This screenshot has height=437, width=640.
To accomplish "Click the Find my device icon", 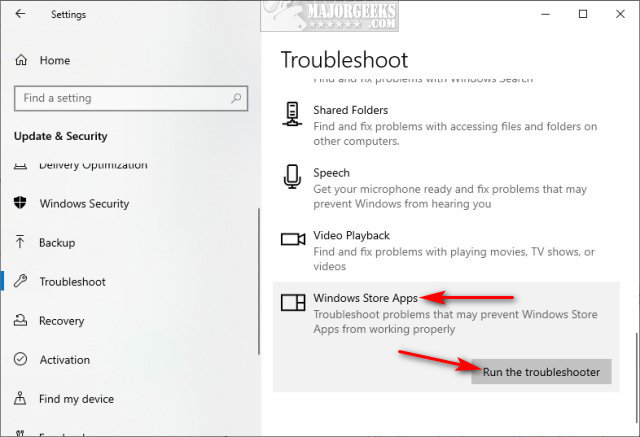I will pos(20,398).
